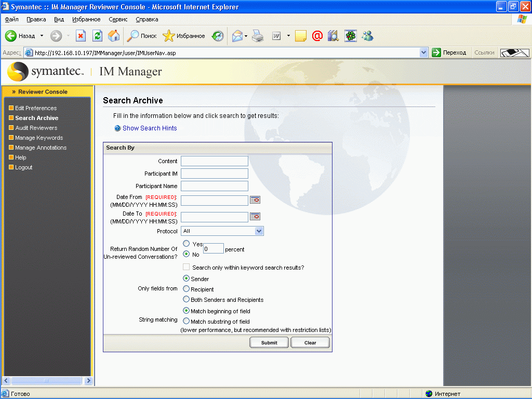Open Manage Annotations in sidebar

point(41,148)
